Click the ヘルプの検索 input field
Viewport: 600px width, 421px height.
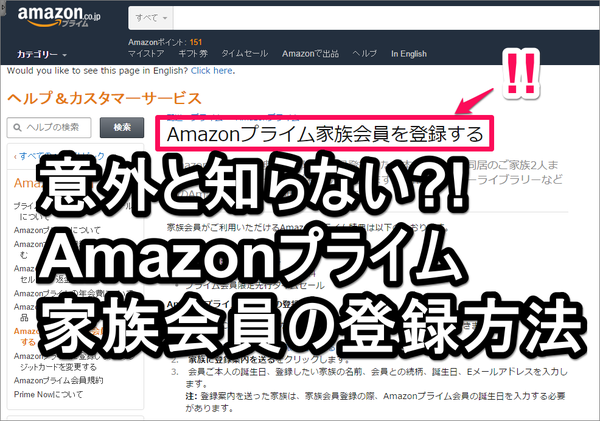tap(49, 127)
